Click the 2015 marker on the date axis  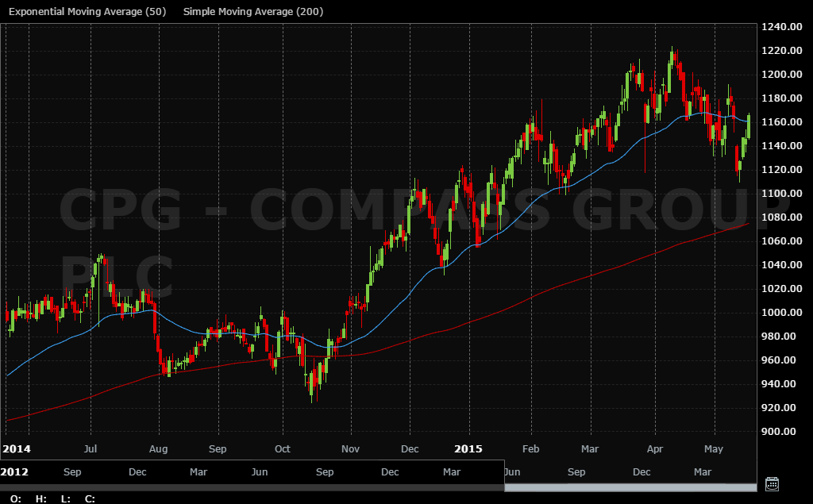click(x=468, y=448)
